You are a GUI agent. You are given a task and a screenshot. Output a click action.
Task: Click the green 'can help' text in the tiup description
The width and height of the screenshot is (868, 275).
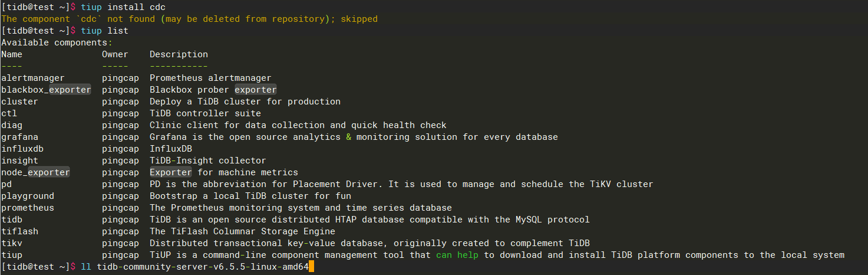457,255
